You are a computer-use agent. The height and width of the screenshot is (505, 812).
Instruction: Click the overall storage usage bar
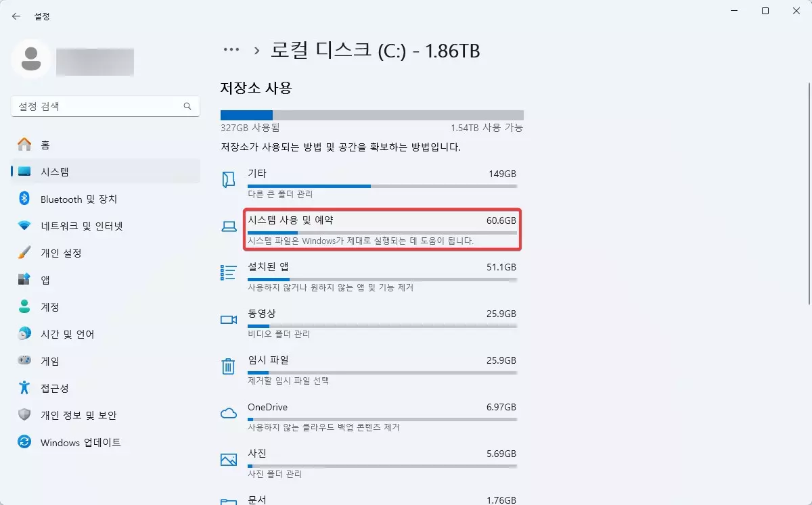click(371, 114)
